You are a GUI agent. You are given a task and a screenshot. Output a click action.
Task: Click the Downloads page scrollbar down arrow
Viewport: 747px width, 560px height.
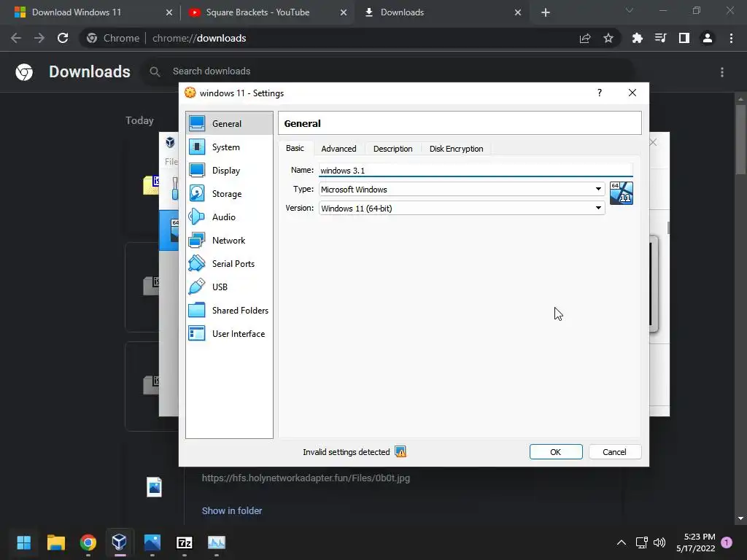(x=740, y=518)
